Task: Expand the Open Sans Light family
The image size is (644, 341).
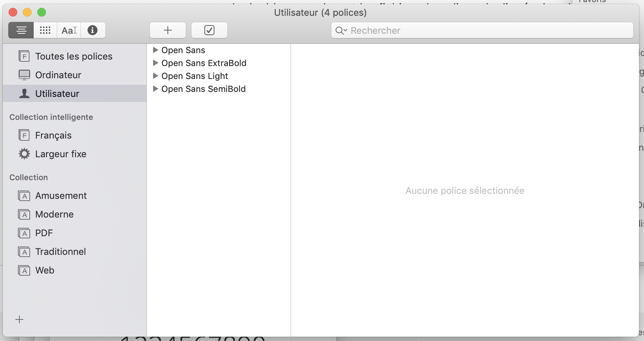Action: click(155, 76)
